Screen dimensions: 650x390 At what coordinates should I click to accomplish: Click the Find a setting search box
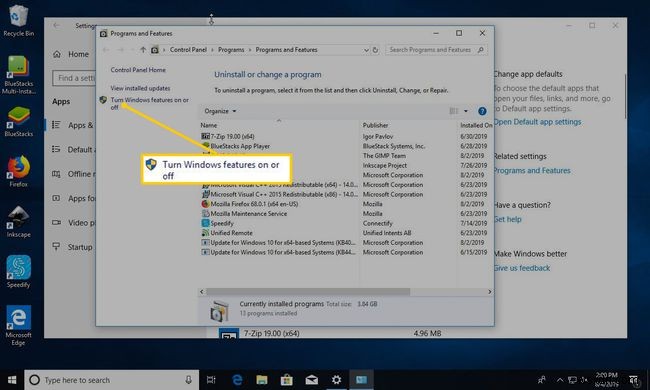(x=75, y=78)
